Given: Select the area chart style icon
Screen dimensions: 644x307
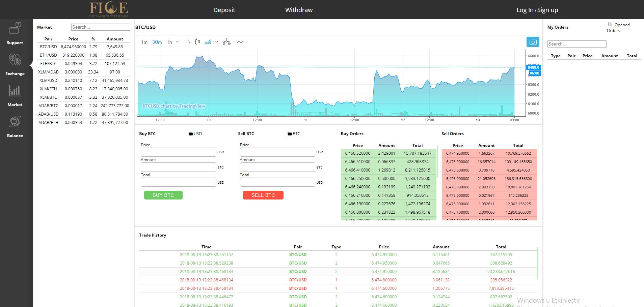Looking at the screenshot, I should pos(208,42).
